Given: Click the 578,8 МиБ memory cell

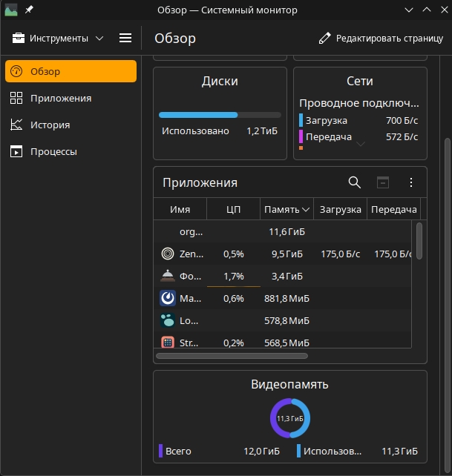Looking at the screenshot, I should pos(287,320).
